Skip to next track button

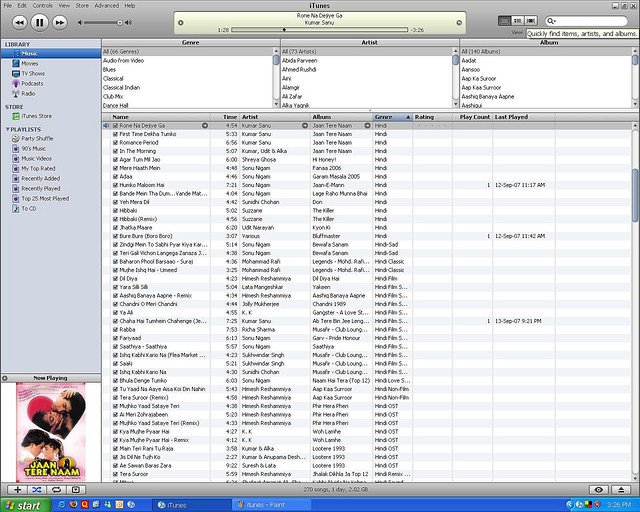tap(60, 22)
